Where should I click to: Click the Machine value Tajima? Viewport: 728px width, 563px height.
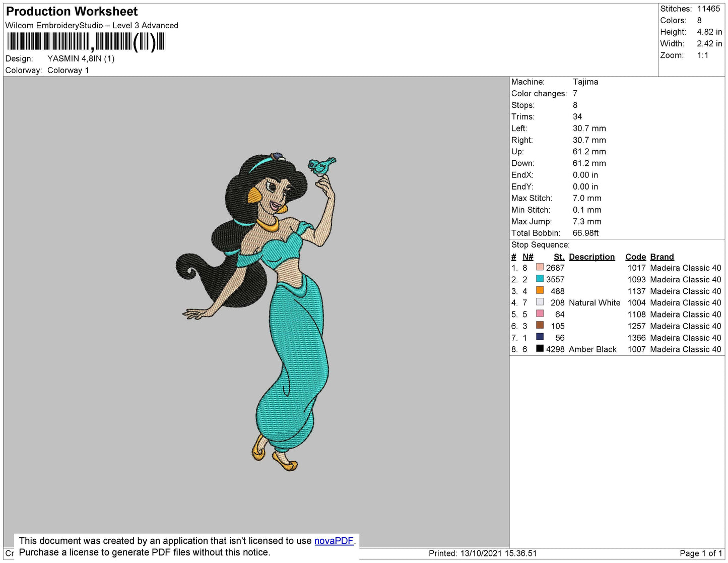(585, 82)
